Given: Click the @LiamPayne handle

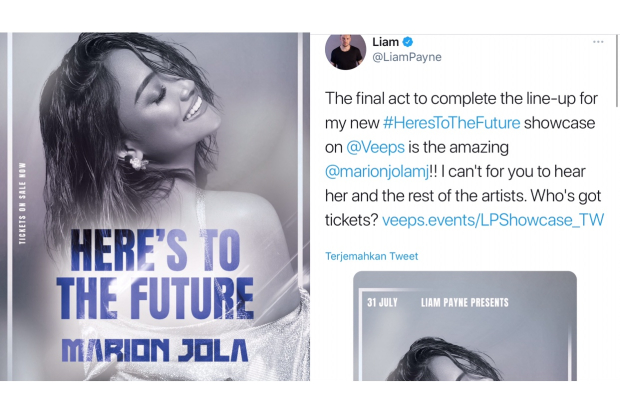Looking at the screenshot, I should 406,58.
